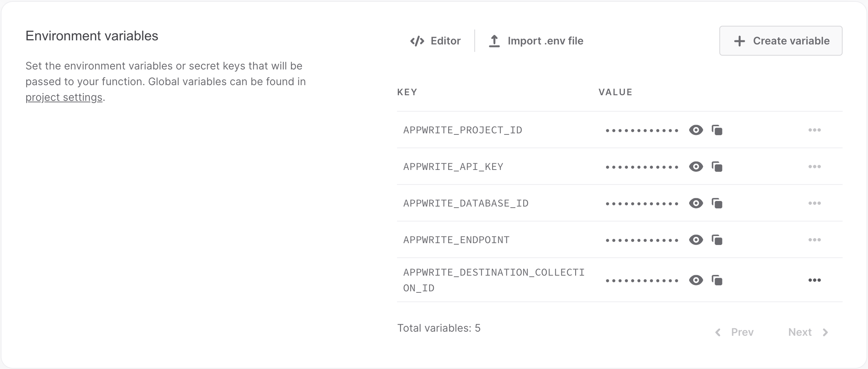This screenshot has height=369, width=868.
Task: Open the options menu for APPWRITE_DATABASE_ID
Action: pos(815,203)
